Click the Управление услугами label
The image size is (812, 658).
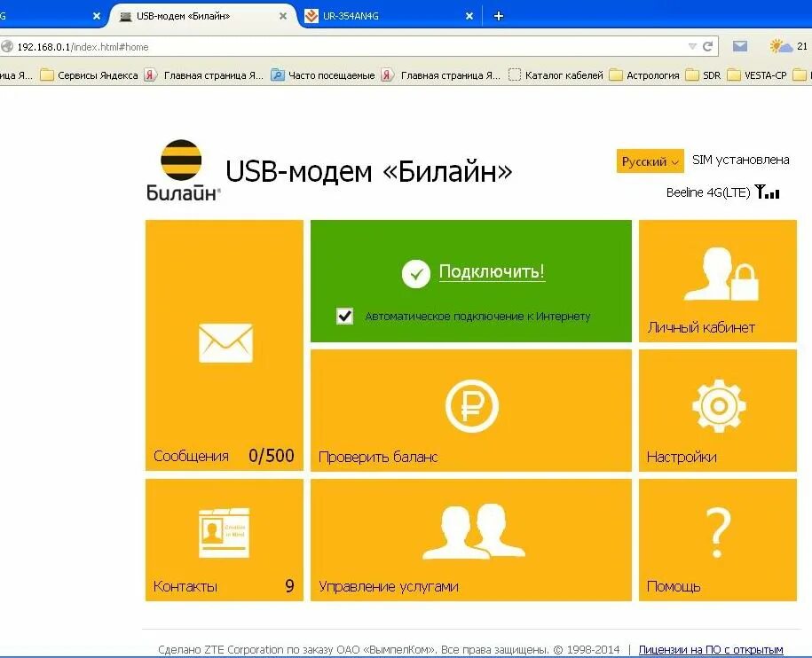[x=389, y=586]
